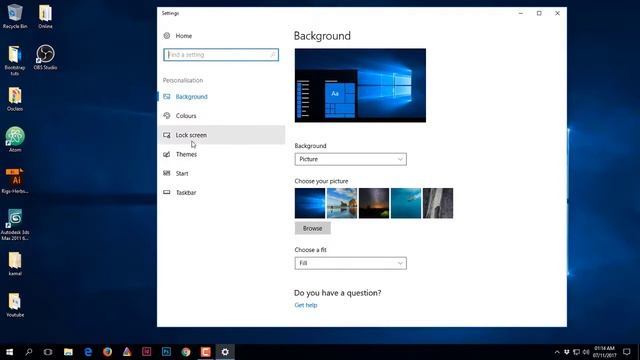Open File Explorer from the taskbar
Screen dimensions: 640x360
point(68,352)
